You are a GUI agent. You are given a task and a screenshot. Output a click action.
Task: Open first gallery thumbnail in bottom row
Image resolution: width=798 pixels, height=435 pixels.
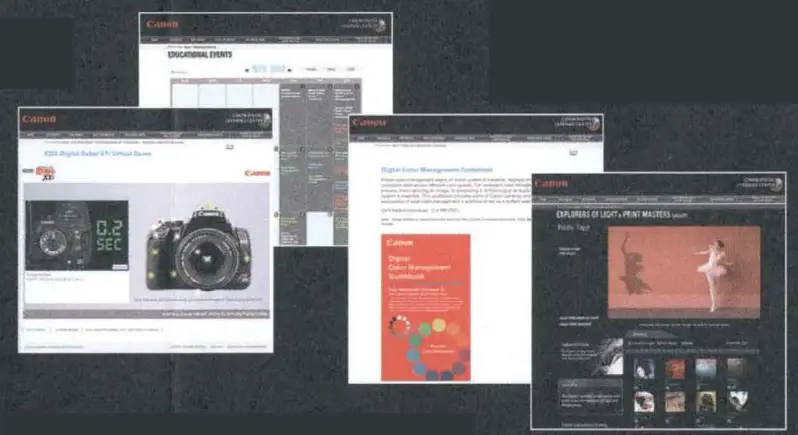click(x=644, y=402)
